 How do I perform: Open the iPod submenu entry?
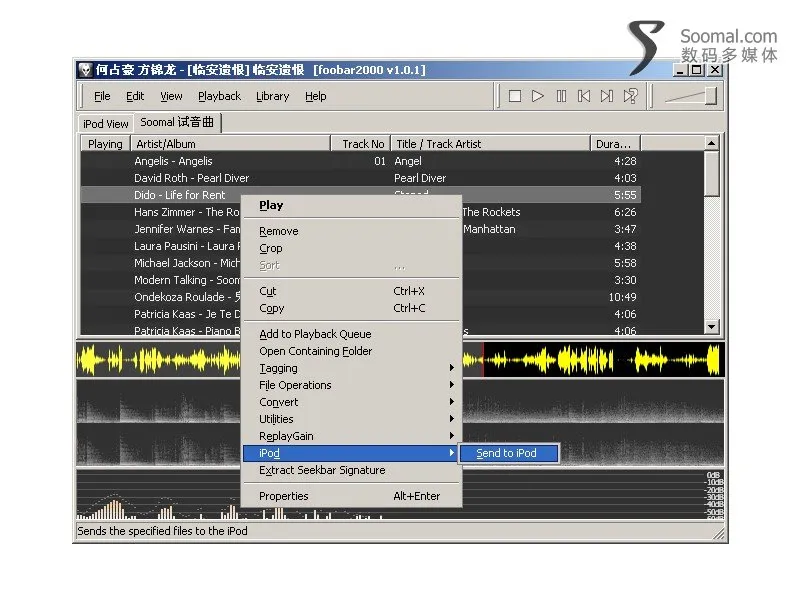click(352, 453)
